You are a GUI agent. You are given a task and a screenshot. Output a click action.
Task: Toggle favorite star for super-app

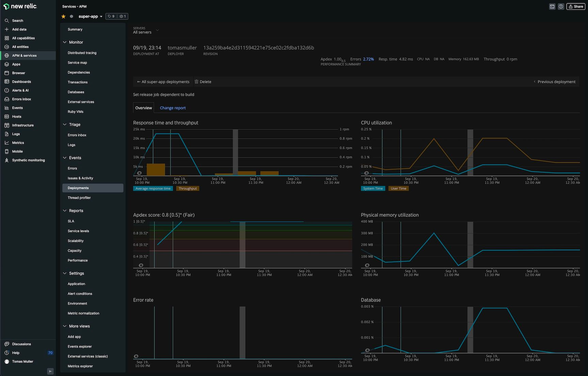63,16
